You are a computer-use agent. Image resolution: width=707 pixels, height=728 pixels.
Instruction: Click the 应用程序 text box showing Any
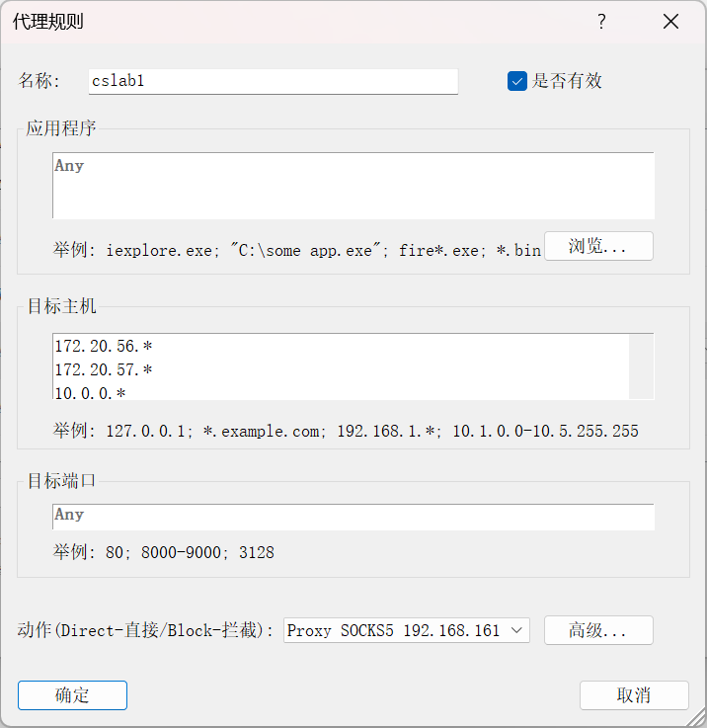(x=353, y=186)
